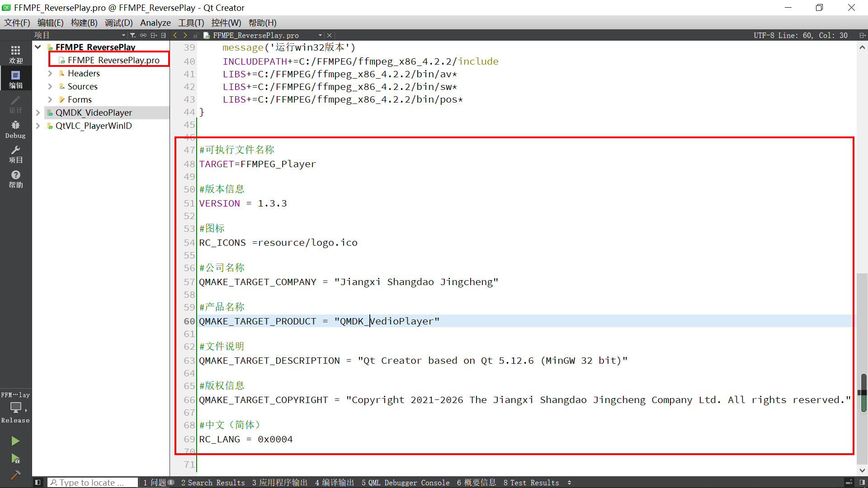The height and width of the screenshot is (488, 868).
Task: Click the green Run button
Action: pos(15,441)
